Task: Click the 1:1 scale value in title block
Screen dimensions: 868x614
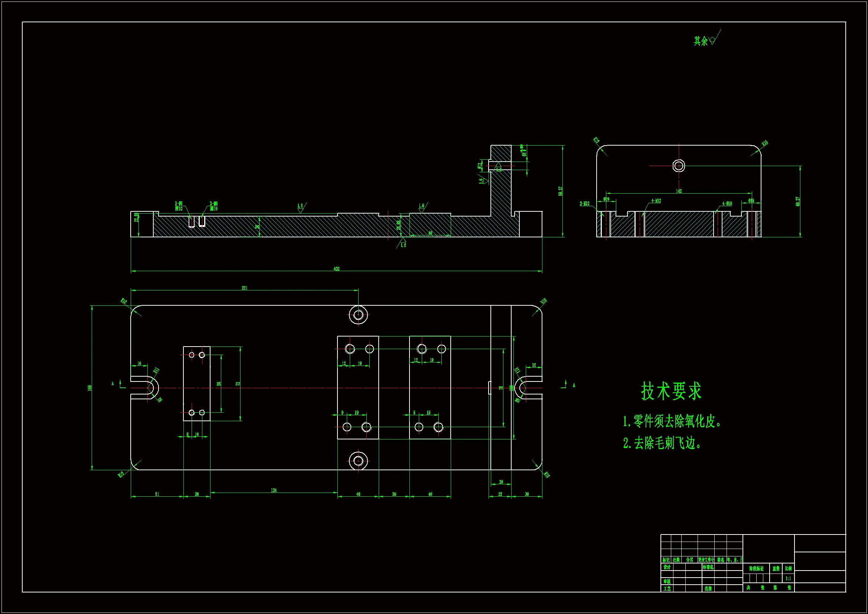Action: pyautogui.click(x=788, y=578)
